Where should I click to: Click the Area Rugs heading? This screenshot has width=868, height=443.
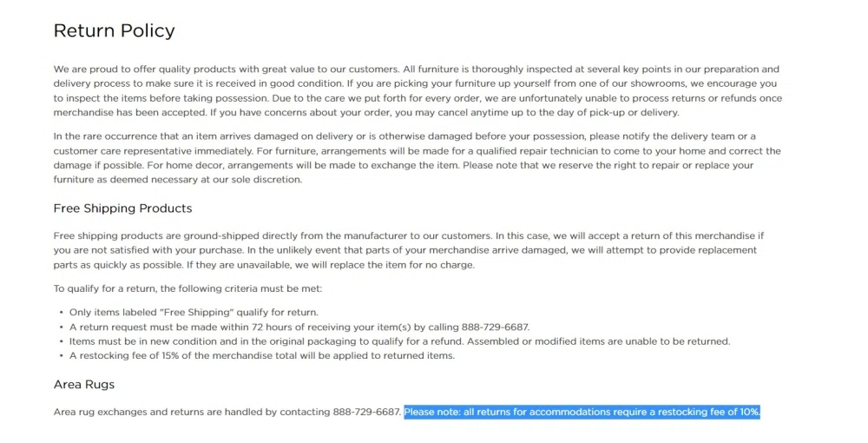pos(83,384)
